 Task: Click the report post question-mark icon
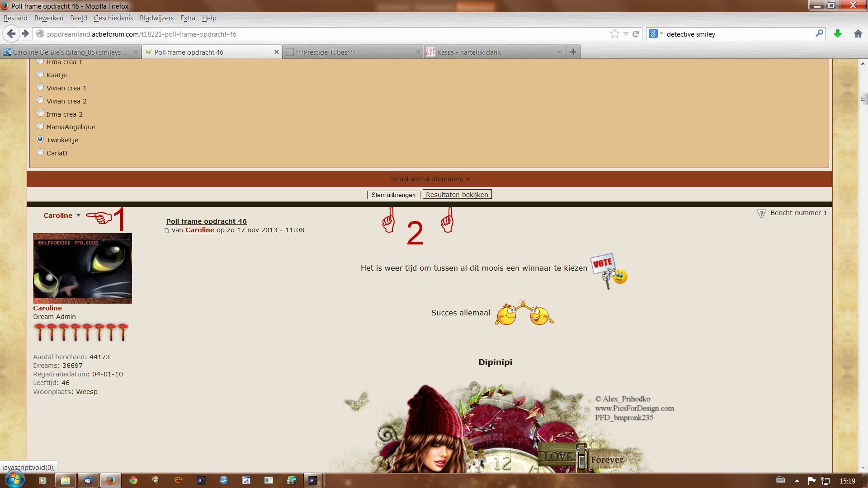coord(761,213)
